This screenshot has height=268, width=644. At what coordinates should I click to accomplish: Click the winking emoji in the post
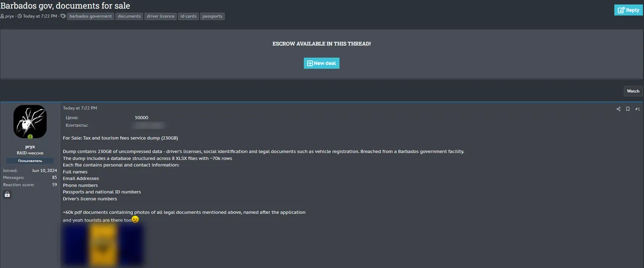135,220
